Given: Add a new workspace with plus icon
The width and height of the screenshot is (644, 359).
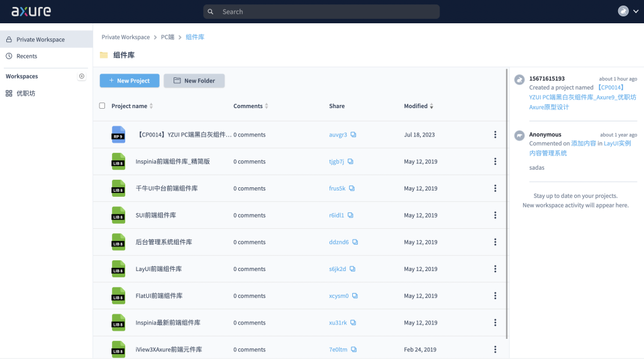Looking at the screenshot, I should click(x=81, y=76).
